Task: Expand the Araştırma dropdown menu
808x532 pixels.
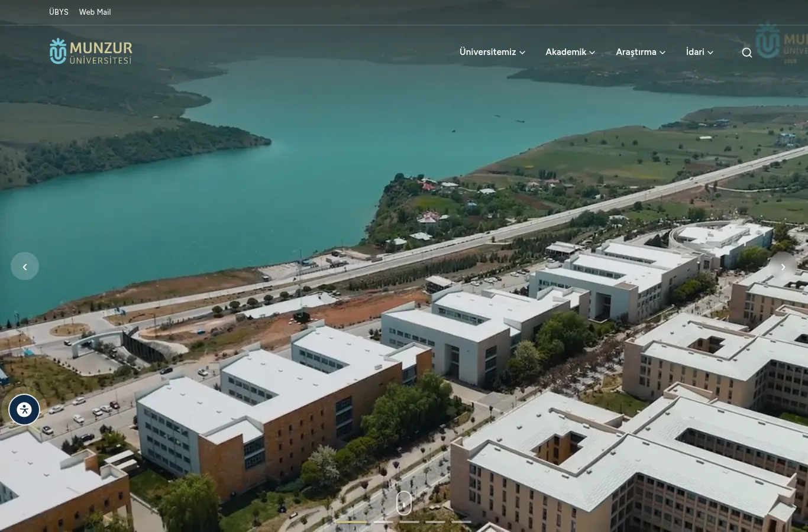Action: click(641, 52)
